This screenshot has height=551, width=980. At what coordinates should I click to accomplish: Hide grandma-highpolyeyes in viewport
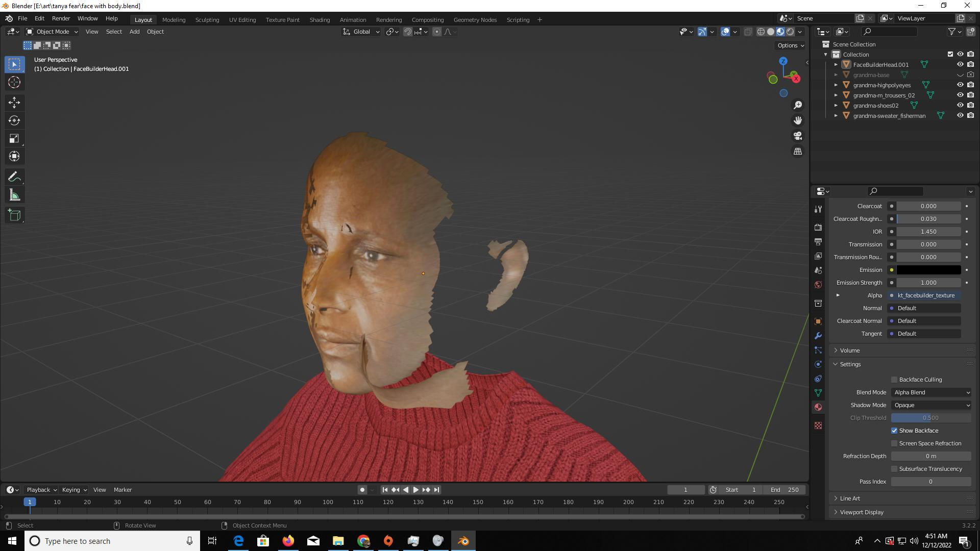(x=960, y=85)
